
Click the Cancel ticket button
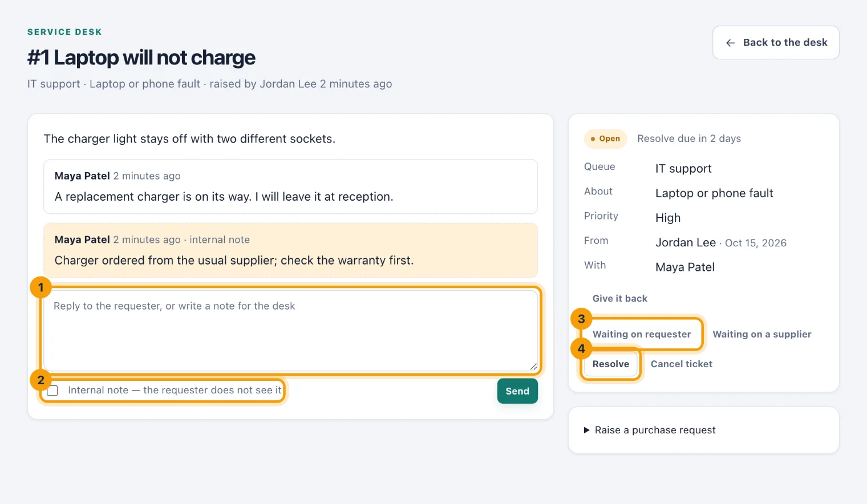tap(682, 364)
